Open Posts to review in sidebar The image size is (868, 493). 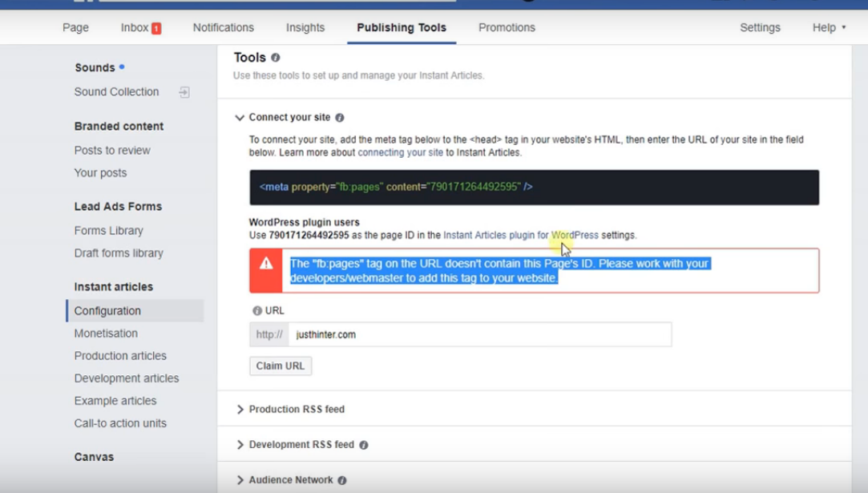(x=112, y=150)
